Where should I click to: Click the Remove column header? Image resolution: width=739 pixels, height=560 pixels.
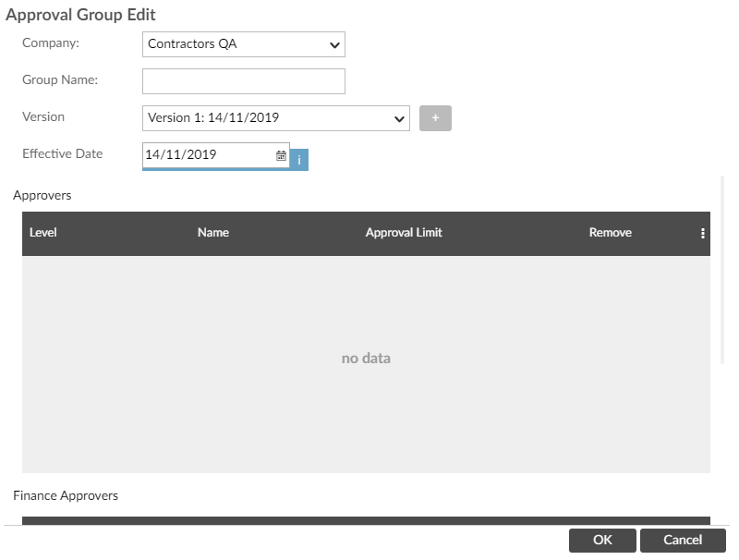click(611, 233)
